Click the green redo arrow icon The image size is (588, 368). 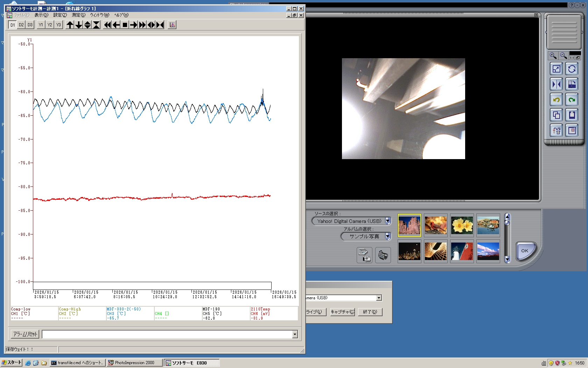572,100
